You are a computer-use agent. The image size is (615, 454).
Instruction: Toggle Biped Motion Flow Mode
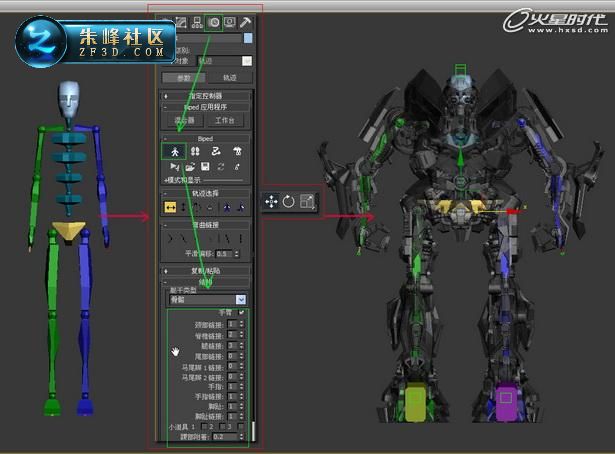(x=216, y=151)
